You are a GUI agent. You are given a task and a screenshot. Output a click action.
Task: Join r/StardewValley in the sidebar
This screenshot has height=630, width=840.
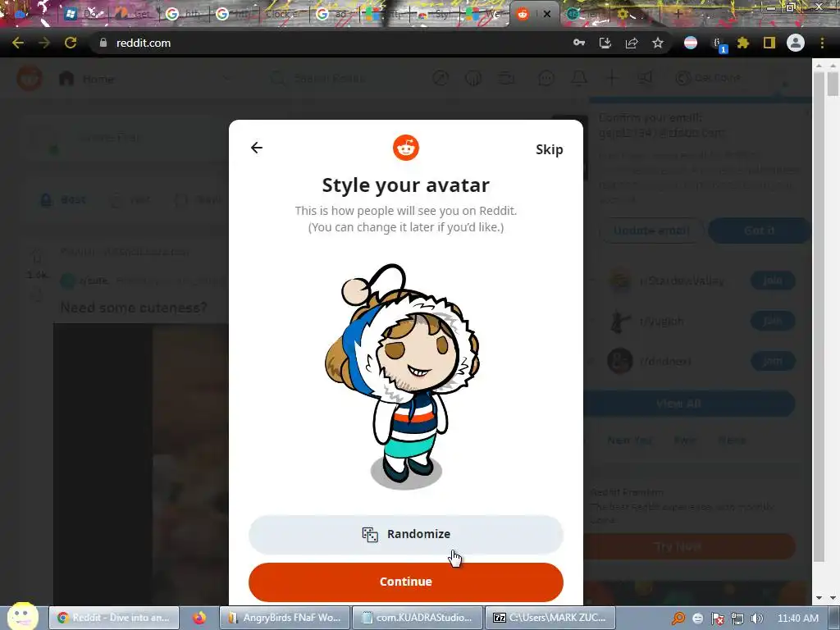[x=773, y=281]
